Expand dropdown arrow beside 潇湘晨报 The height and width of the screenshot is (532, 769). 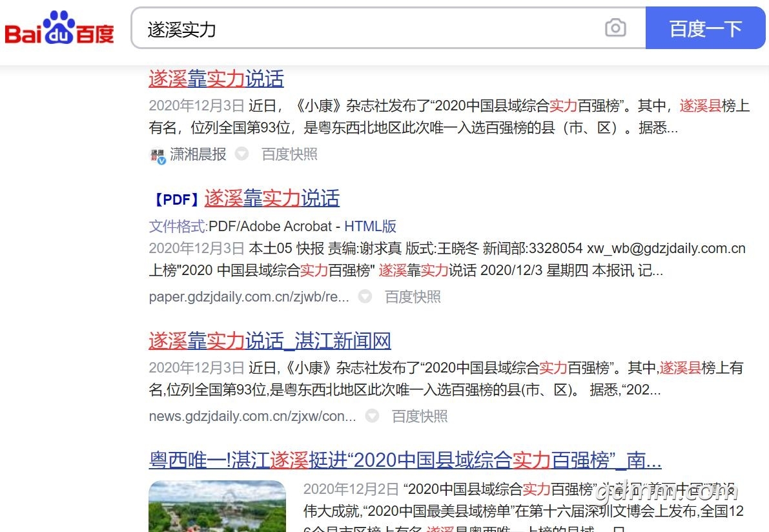click(x=241, y=154)
